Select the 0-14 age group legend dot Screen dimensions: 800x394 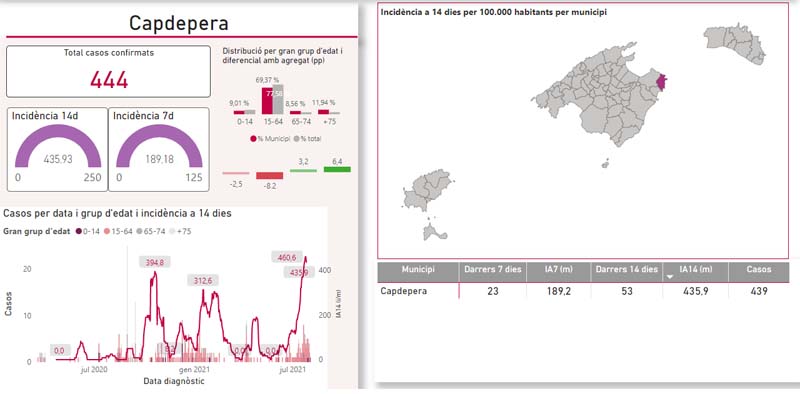coord(79,232)
